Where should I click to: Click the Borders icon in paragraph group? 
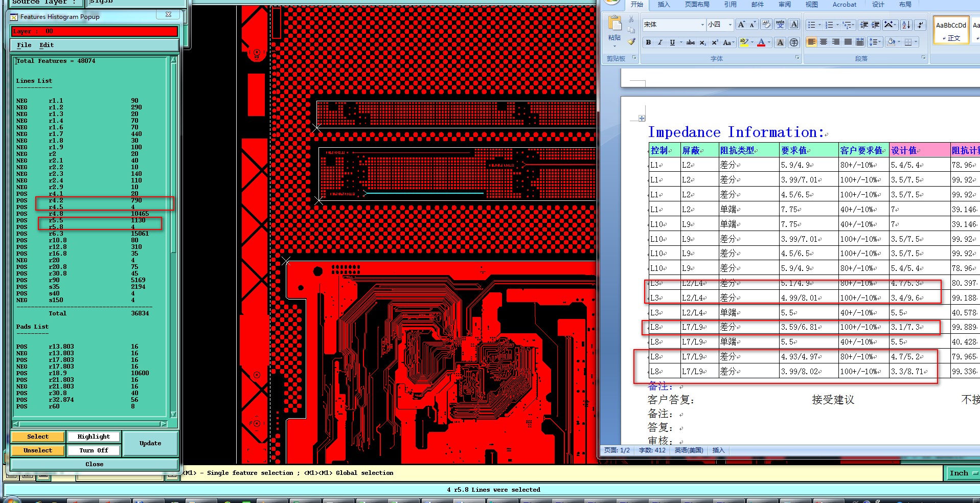coord(908,42)
